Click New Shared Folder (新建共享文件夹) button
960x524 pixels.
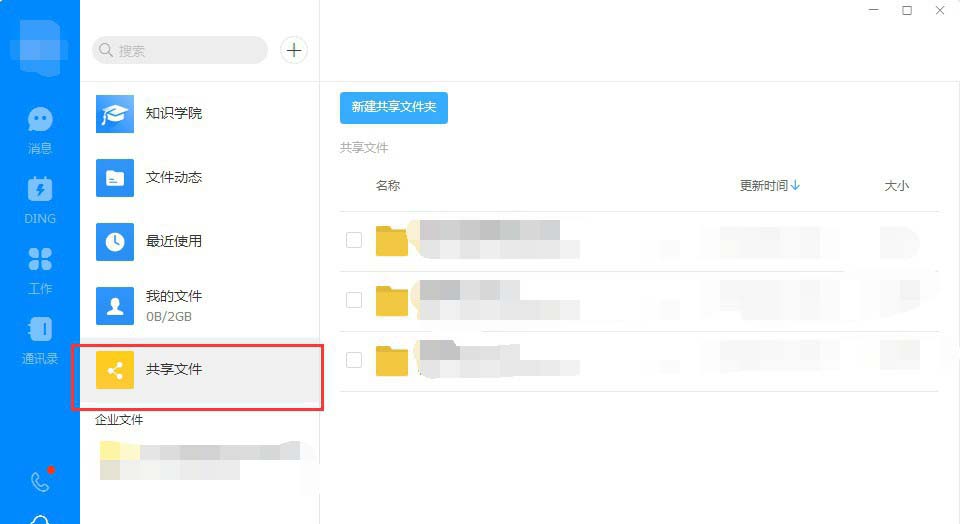[x=394, y=107]
